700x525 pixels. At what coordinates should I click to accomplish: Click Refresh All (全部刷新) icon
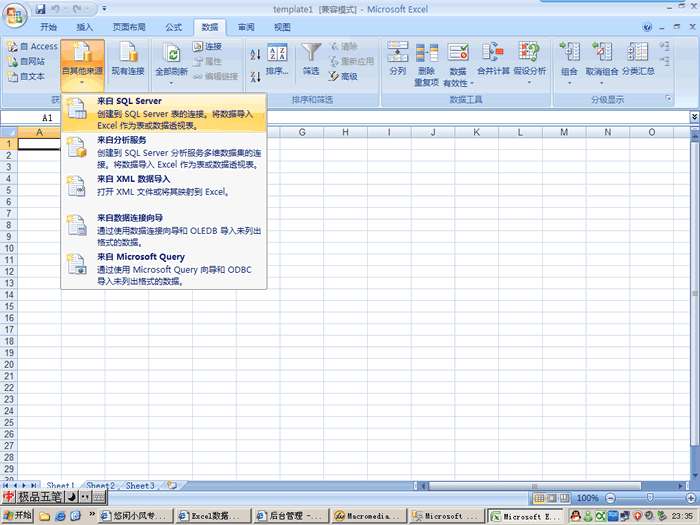pyautogui.click(x=171, y=54)
